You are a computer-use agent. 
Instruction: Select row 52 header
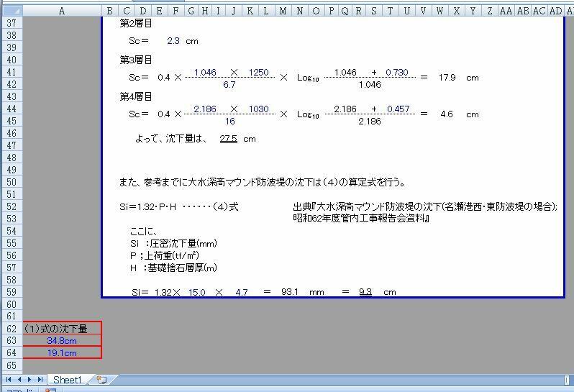click(12, 206)
